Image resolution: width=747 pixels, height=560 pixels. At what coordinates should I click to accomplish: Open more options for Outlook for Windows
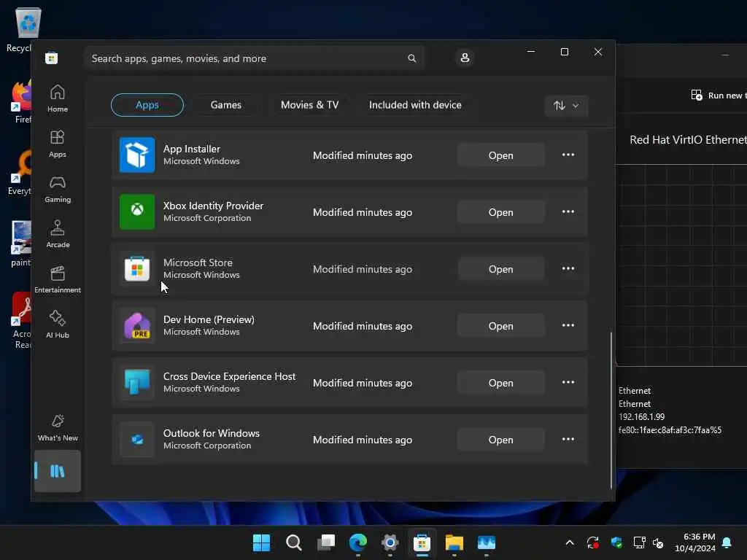click(568, 440)
